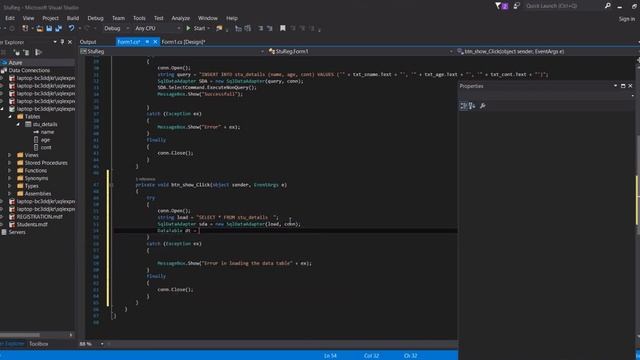This screenshot has height=360, width=640.
Task: Open Property Pages wrench icon in Properties
Action: click(x=482, y=106)
